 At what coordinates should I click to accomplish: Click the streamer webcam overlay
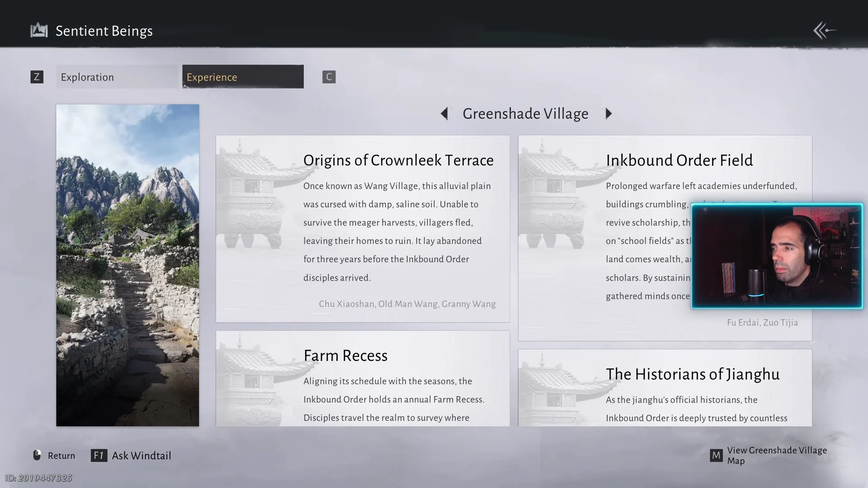click(x=777, y=256)
